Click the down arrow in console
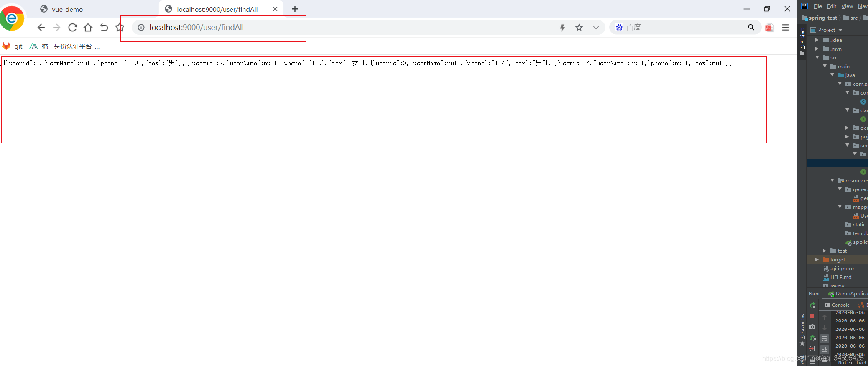This screenshot has height=366, width=868. click(x=825, y=328)
